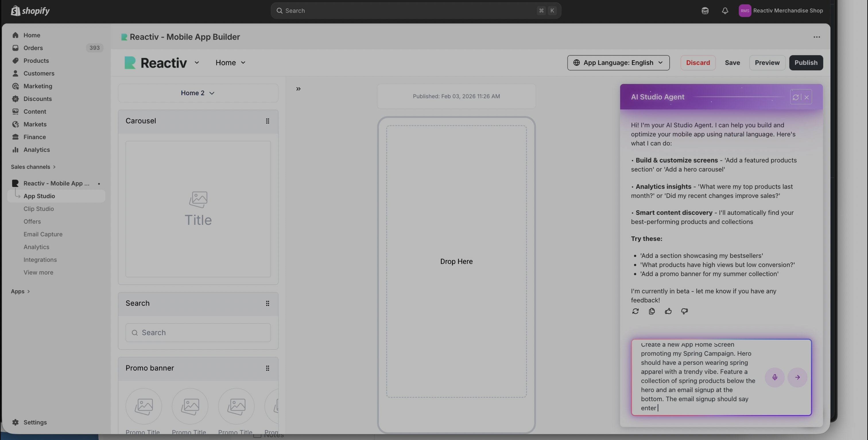868x440 pixels.
Task: Click 'Add a section showcasing my bestsellers' suggestion
Action: tap(702, 256)
